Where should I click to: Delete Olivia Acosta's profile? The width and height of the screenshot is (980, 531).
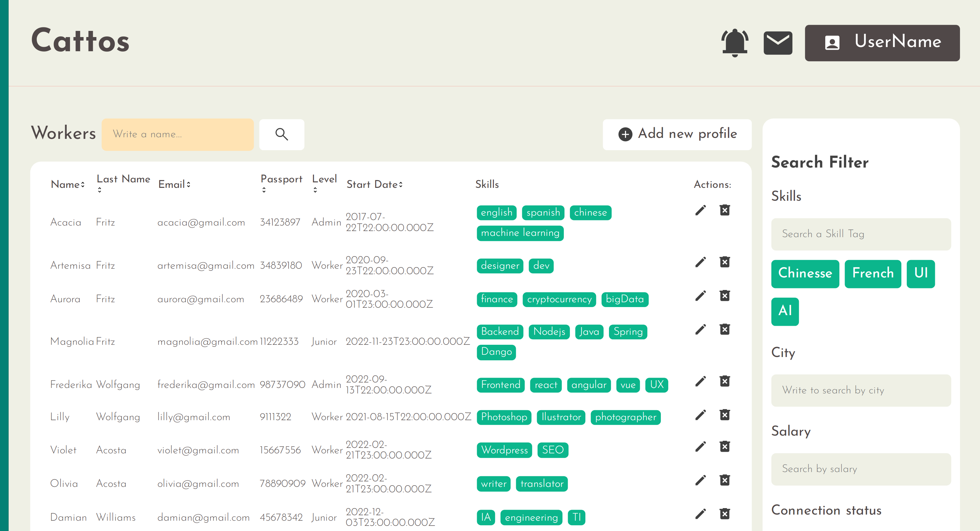tap(725, 480)
